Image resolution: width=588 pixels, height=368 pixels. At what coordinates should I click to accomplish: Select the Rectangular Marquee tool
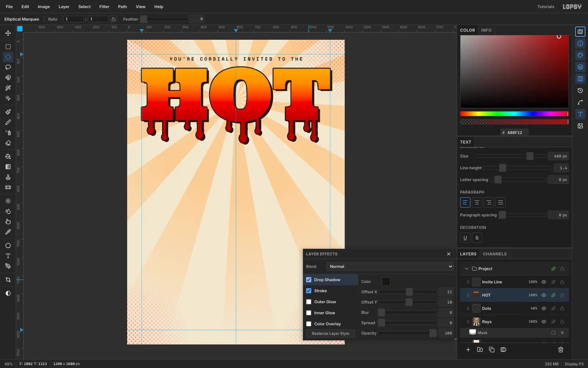(x=8, y=47)
